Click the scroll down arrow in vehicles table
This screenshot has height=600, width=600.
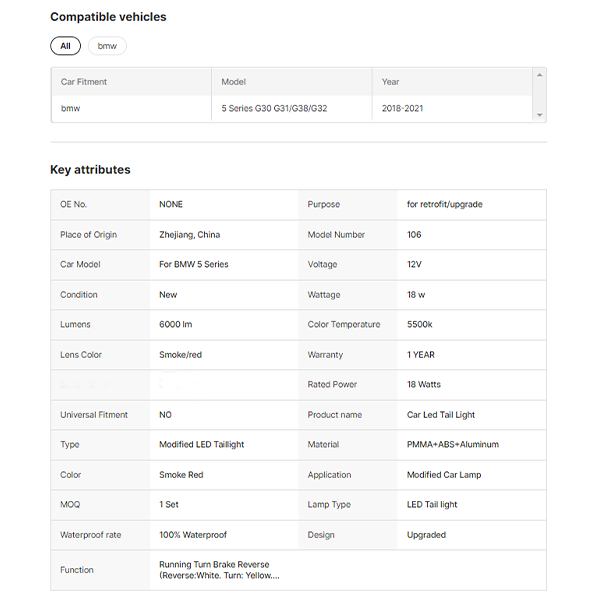(540, 116)
